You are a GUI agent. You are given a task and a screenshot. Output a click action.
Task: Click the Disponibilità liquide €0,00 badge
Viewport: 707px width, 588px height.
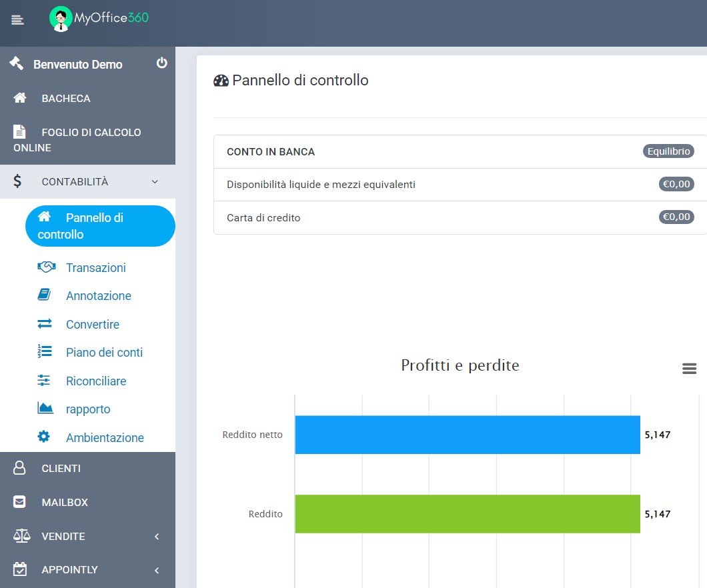click(x=676, y=184)
